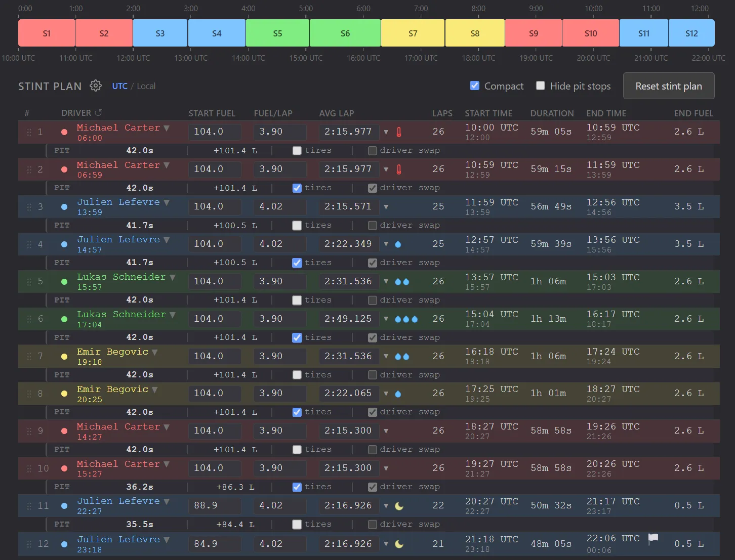Click moon night icon in stint 11
Screen dimensions: 735x560
tap(399, 506)
